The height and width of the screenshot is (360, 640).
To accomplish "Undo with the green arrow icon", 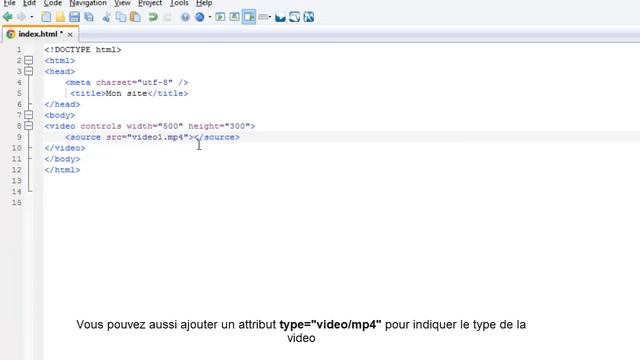I will pyautogui.click(x=153, y=17).
